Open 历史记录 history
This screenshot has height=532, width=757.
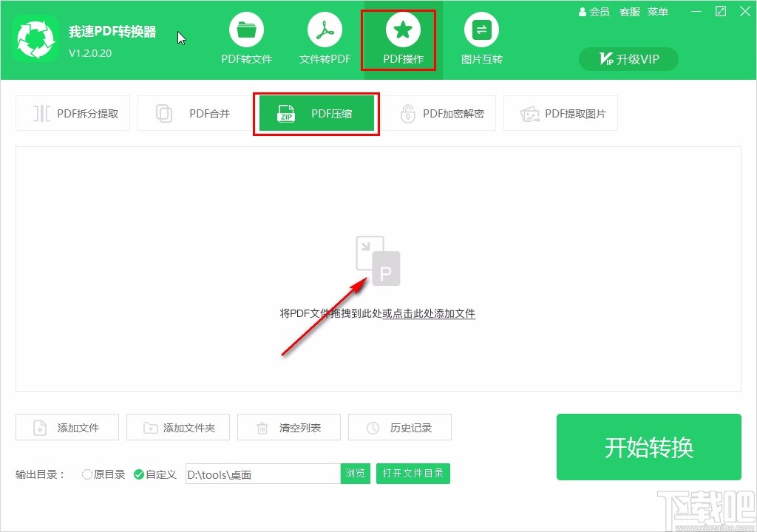click(400, 427)
